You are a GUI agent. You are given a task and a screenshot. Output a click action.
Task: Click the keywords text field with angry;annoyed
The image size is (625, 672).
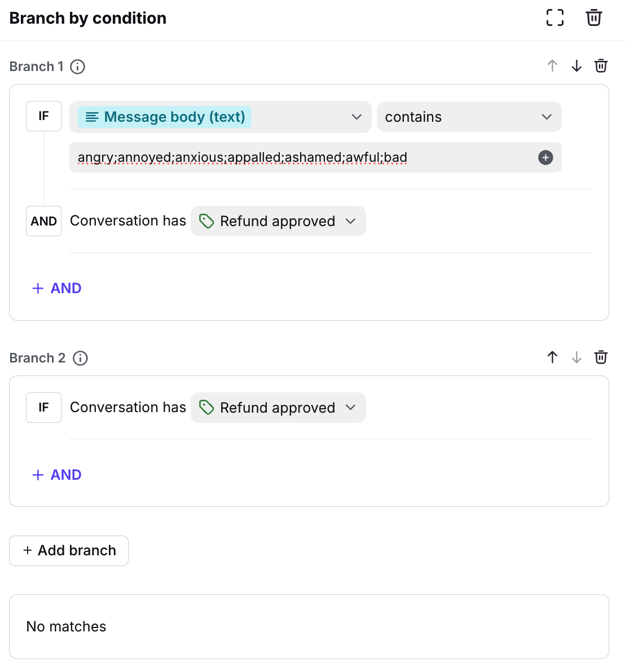[299, 157]
